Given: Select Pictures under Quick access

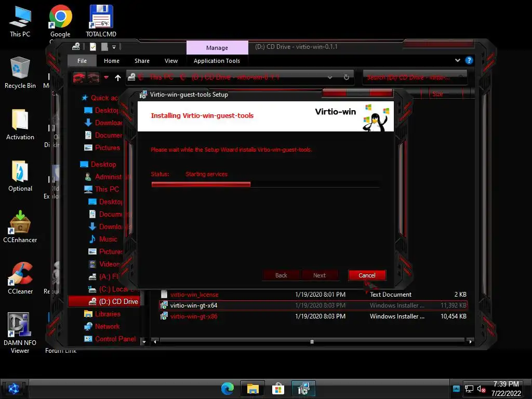Looking at the screenshot, I should pos(102,148).
